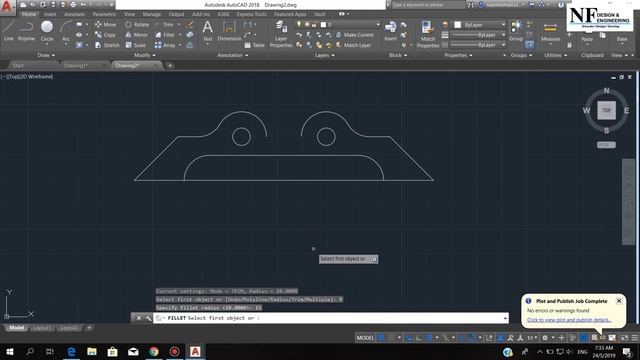Click in the FILLET command line input
This screenshot has width=640, height=360.
331,318
